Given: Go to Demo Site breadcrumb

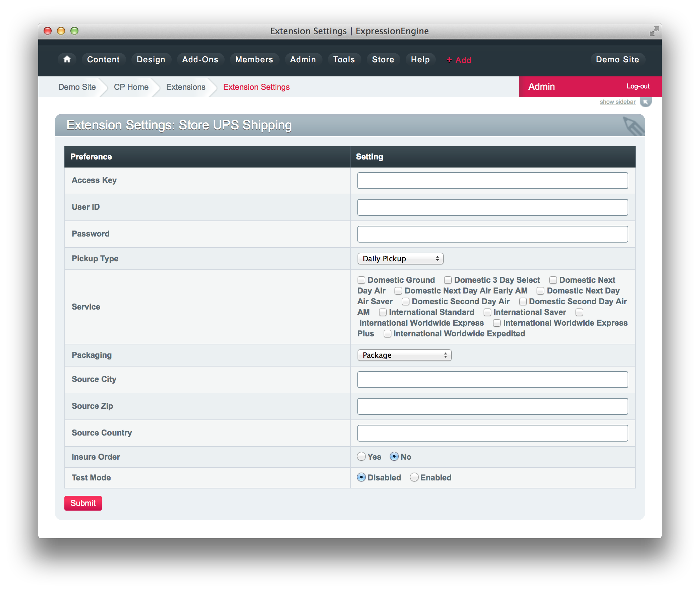Looking at the screenshot, I should [x=77, y=87].
